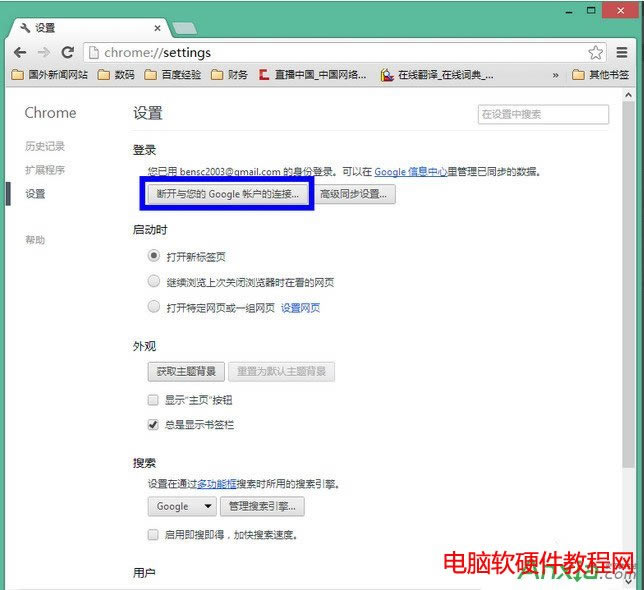Minimize the Chrome window

(x=569, y=11)
